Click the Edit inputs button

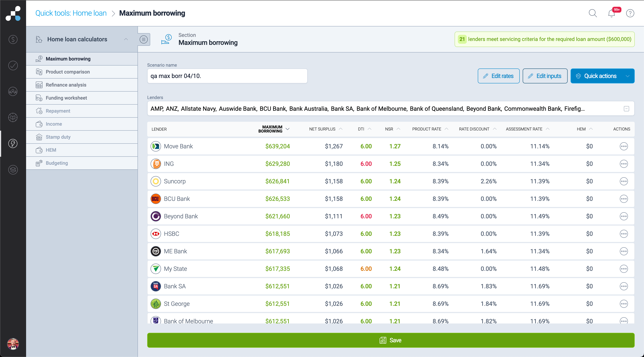(x=545, y=76)
